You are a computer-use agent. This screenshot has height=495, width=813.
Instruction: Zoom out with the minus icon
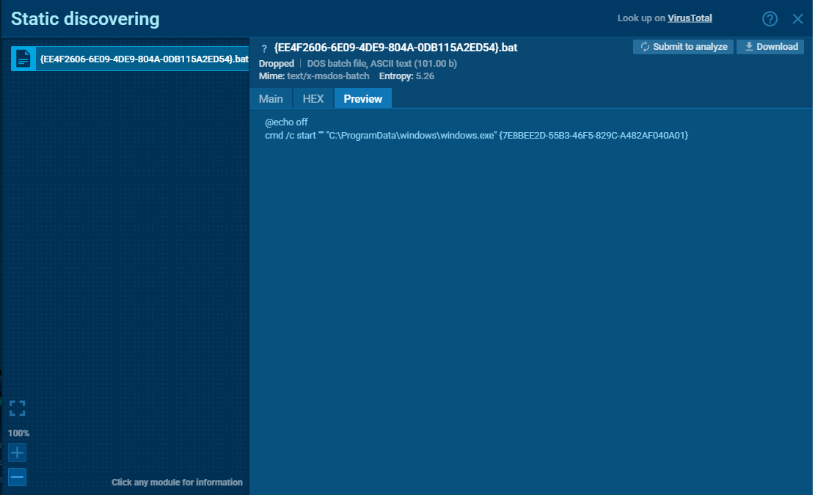click(x=17, y=477)
